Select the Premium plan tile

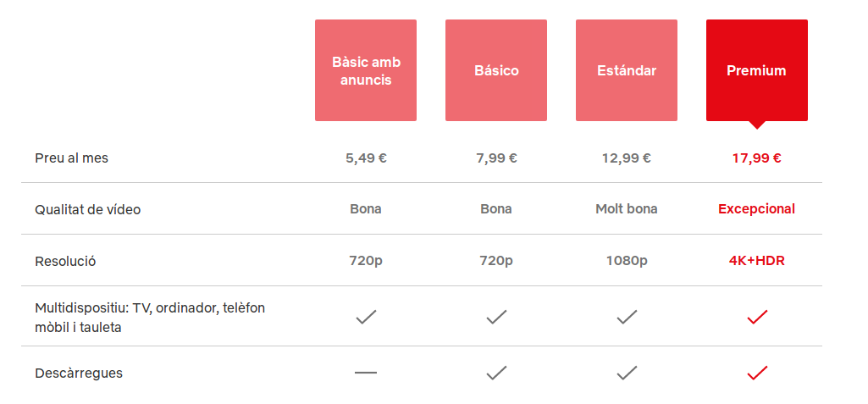(756, 70)
